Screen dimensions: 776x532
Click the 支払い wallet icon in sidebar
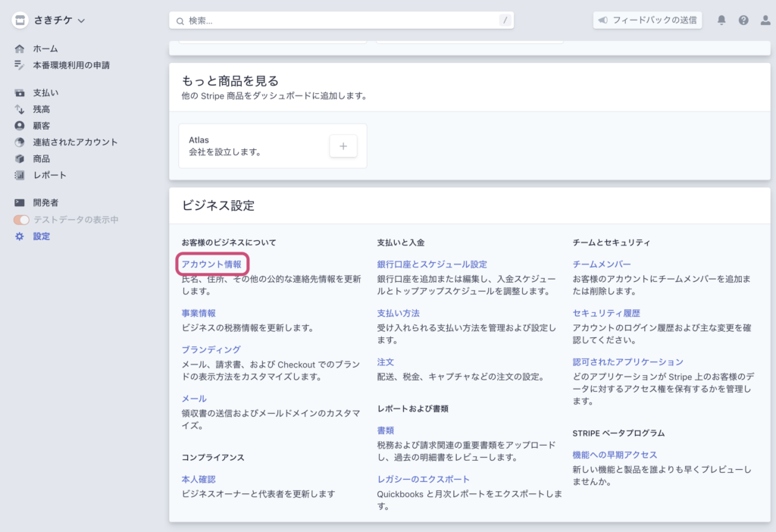(x=20, y=93)
